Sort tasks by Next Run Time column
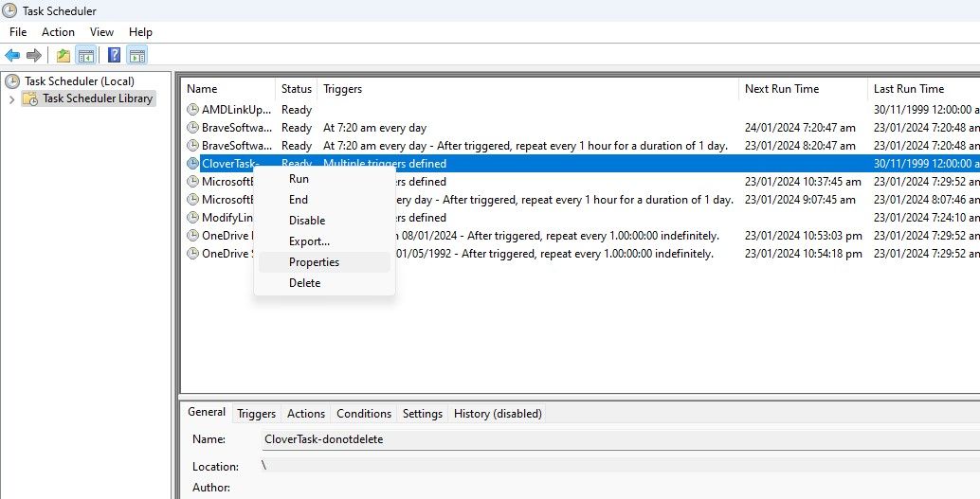Screen dimensions: 980x499 (781, 89)
